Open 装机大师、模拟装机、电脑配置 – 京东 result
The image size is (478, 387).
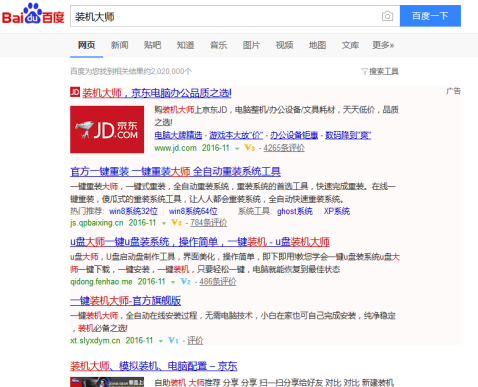[x=153, y=366]
